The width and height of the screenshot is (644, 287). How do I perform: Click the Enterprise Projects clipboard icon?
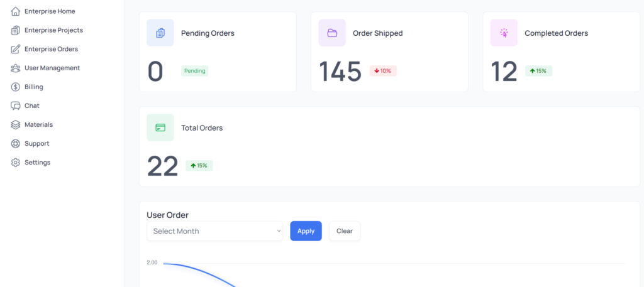pyautogui.click(x=16, y=30)
